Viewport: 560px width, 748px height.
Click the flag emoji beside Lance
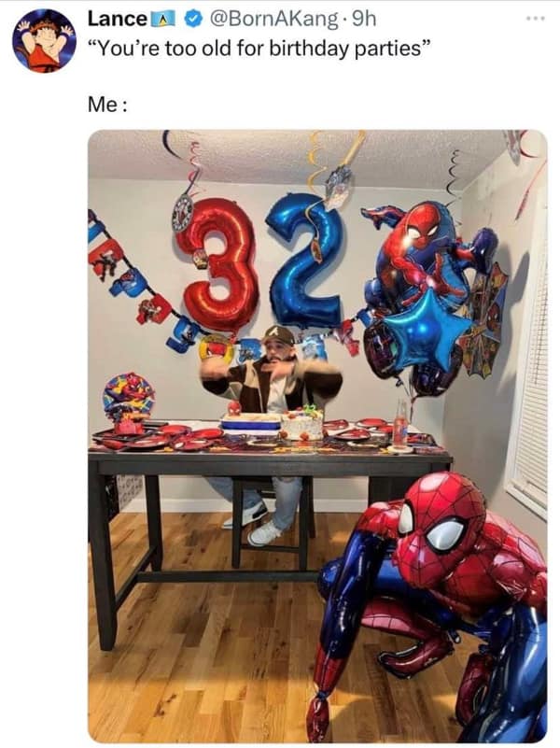tap(164, 20)
